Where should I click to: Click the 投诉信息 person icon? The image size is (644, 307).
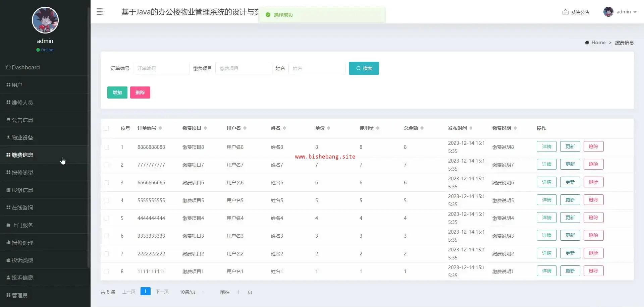point(8,278)
